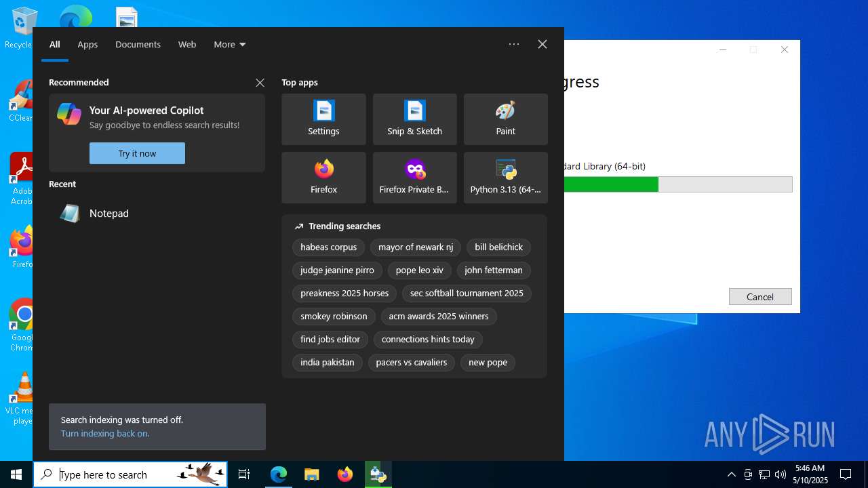Search trending 'judge jeanine pirro'
This screenshot has height=488, width=868.
click(x=337, y=270)
